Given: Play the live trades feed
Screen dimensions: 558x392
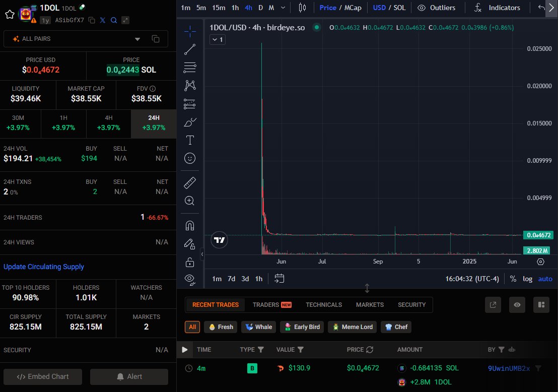Looking at the screenshot, I should pos(185,350).
